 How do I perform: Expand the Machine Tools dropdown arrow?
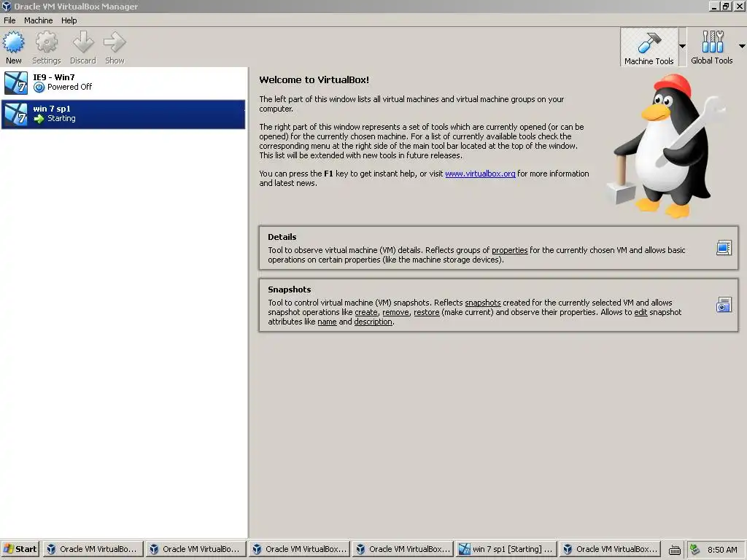[x=682, y=46]
